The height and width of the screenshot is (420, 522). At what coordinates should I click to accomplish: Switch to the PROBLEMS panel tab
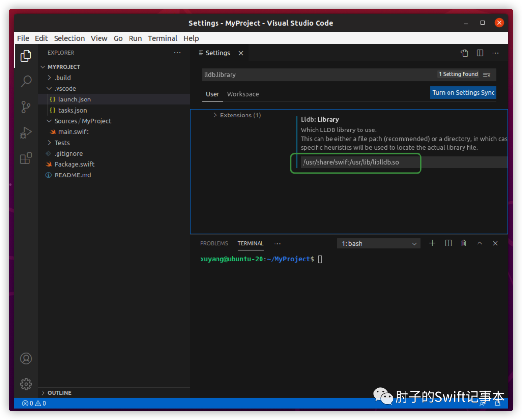point(214,243)
